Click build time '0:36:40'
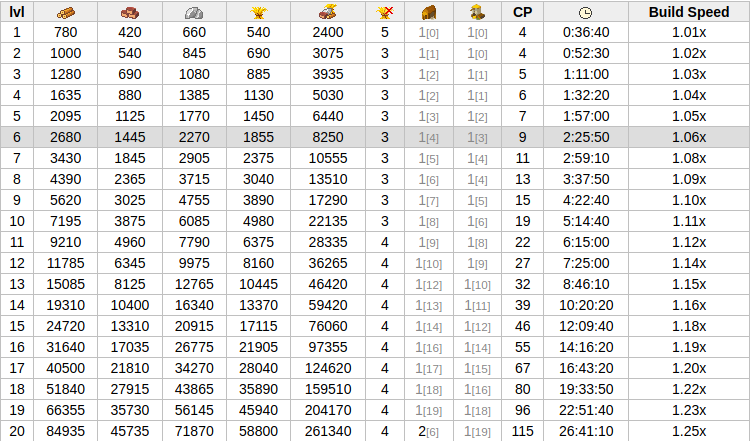This screenshot has width=752, height=441. (x=586, y=32)
